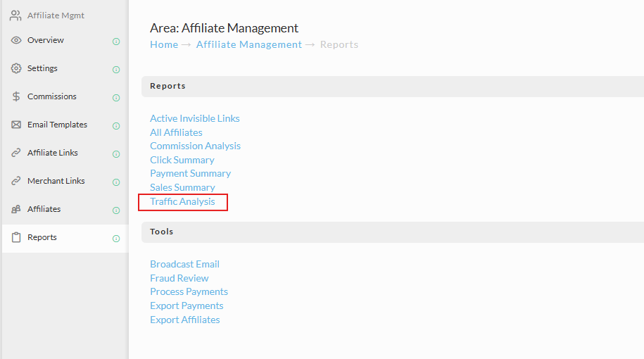Image resolution: width=644 pixels, height=359 pixels.
Task: Click the Reports breadcrumb text
Action: point(339,44)
